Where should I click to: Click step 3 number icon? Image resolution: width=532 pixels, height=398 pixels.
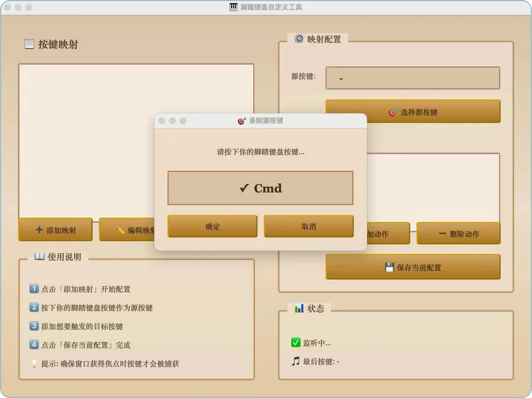click(x=34, y=326)
